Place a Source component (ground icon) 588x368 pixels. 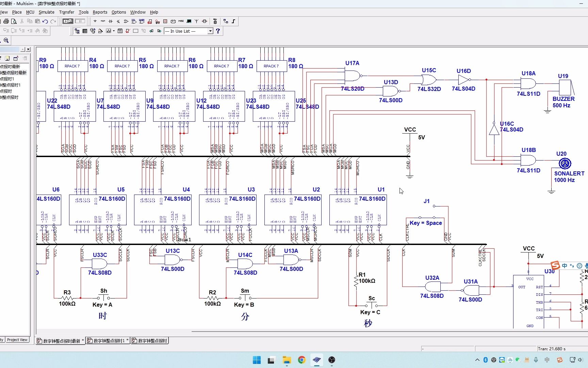(x=95, y=21)
